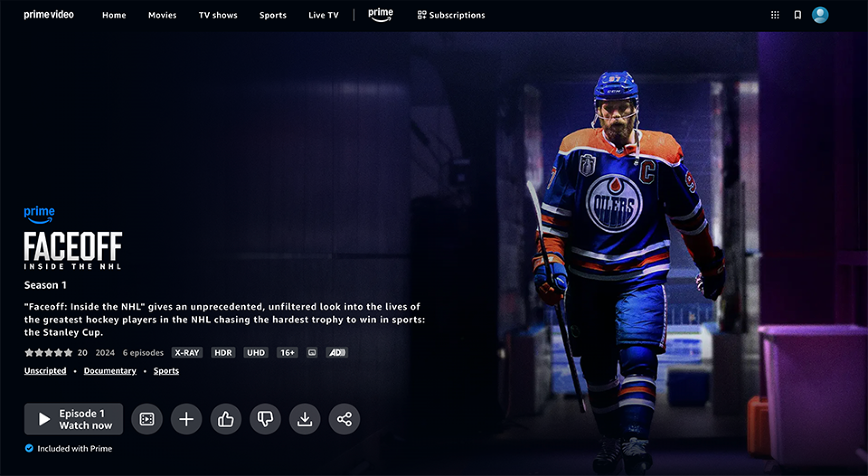The height and width of the screenshot is (476, 868).
Task: Play Episode 1 Watch now
Action: pos(74,419)
